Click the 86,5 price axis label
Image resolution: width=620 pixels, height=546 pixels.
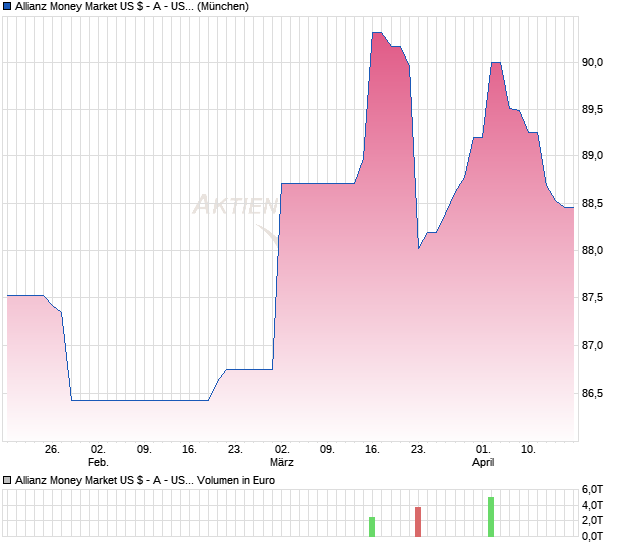click(592, 393)
